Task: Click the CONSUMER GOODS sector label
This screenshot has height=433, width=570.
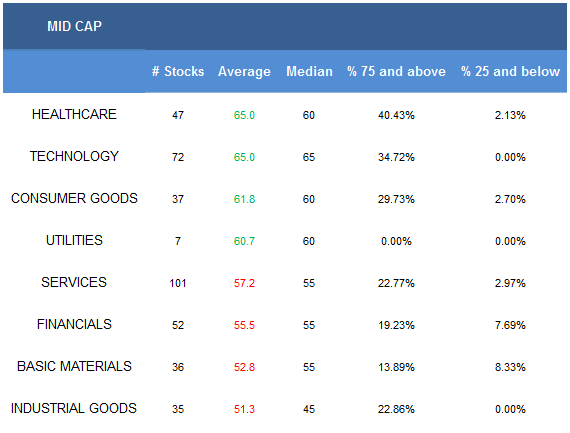Action: coord(74,198)
